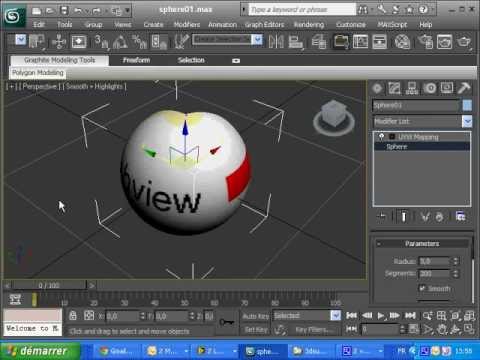Toggle the Smooth checkbox in Parameters
Image resolution: width=480 pixels, height=360 pixels.
(422, 288)
